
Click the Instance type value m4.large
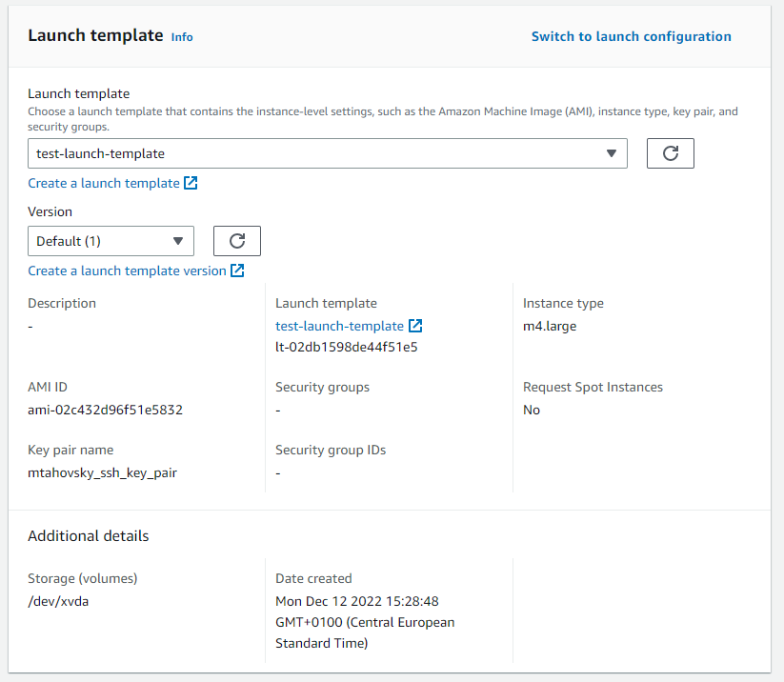(x=549, y=325)
